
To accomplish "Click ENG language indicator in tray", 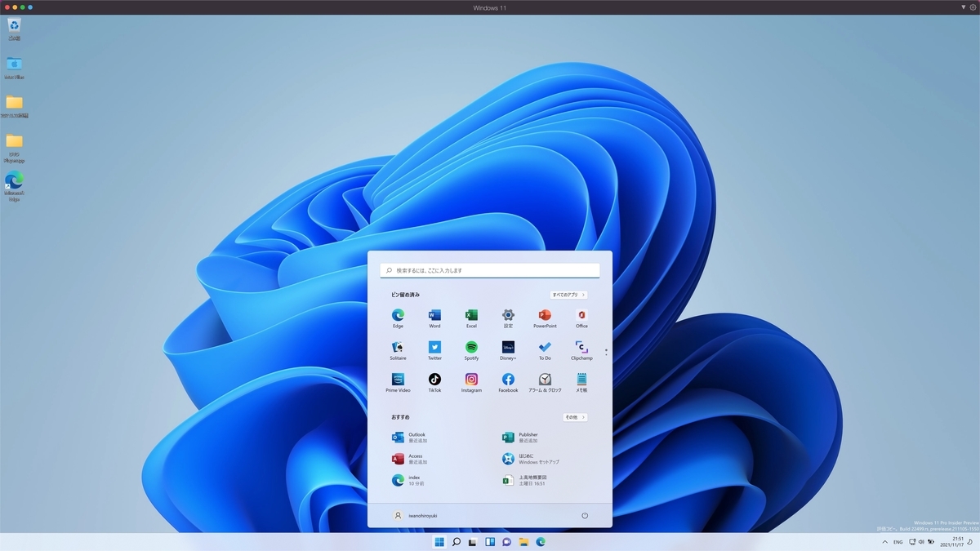I will pyautogui.click(x=898, y=542).
